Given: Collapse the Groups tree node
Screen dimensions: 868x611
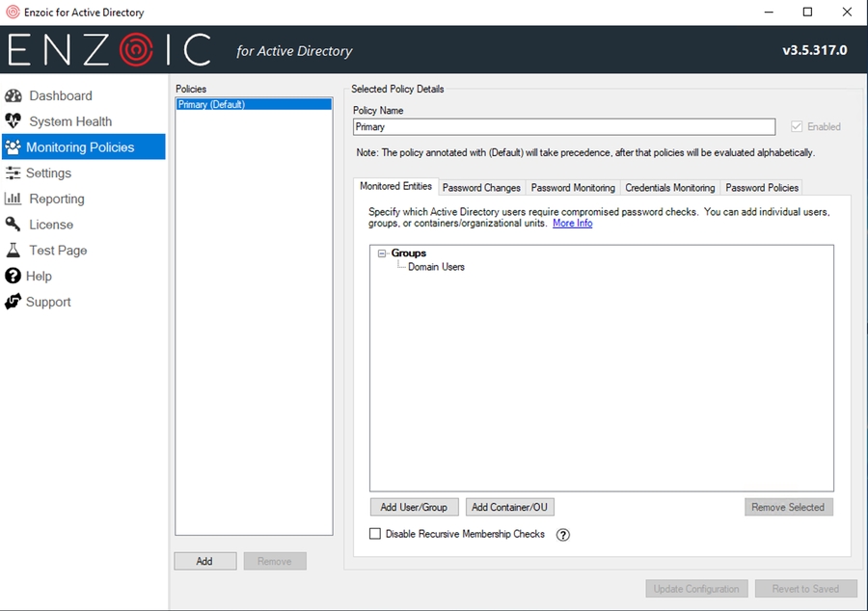Looking at the screenshot, I should tap(382, 253).
